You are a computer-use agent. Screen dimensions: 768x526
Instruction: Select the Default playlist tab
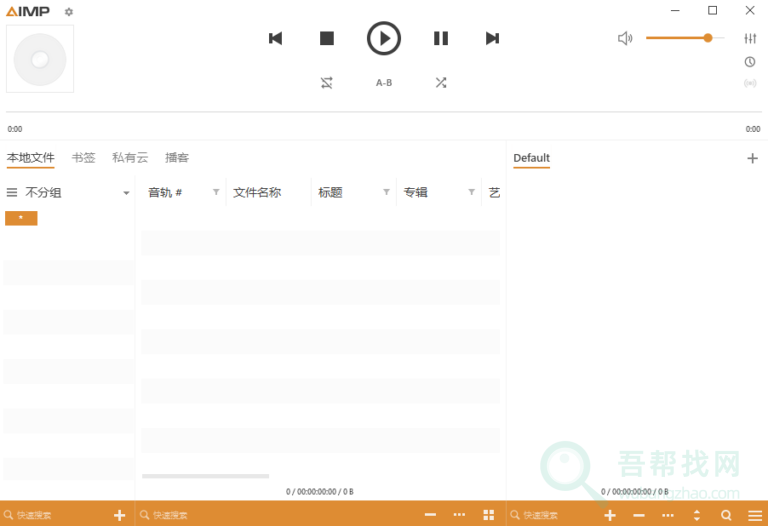click(x=531, y=158)
